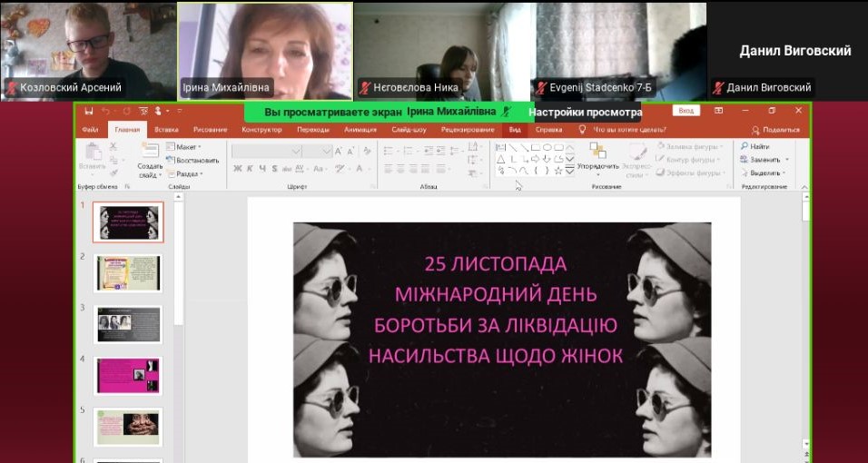Open the Настройки просмотра view options
868x463 pixels.
click(585, 113)
